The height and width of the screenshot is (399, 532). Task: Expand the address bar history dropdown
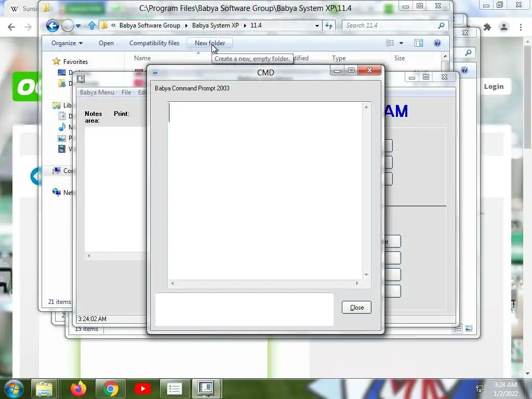pyautogui.click(x=317, y=26)
